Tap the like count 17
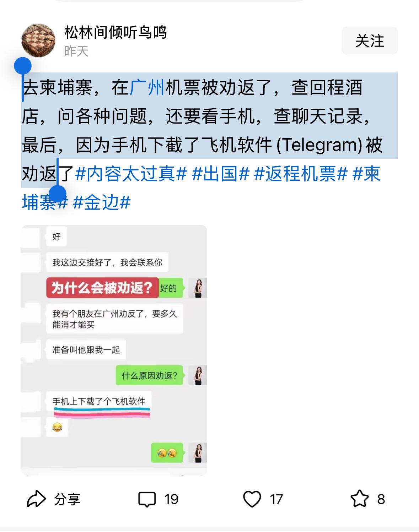The height and width of the screenshot is (532, 419). coord(276,499)
